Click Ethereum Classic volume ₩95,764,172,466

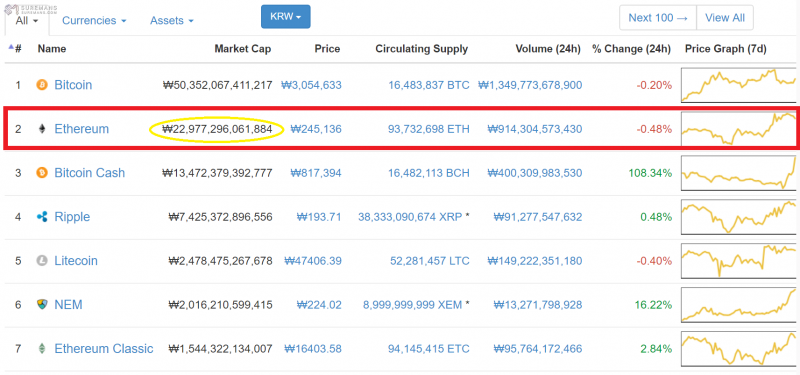pyautogui.click(x=538, y=349)
